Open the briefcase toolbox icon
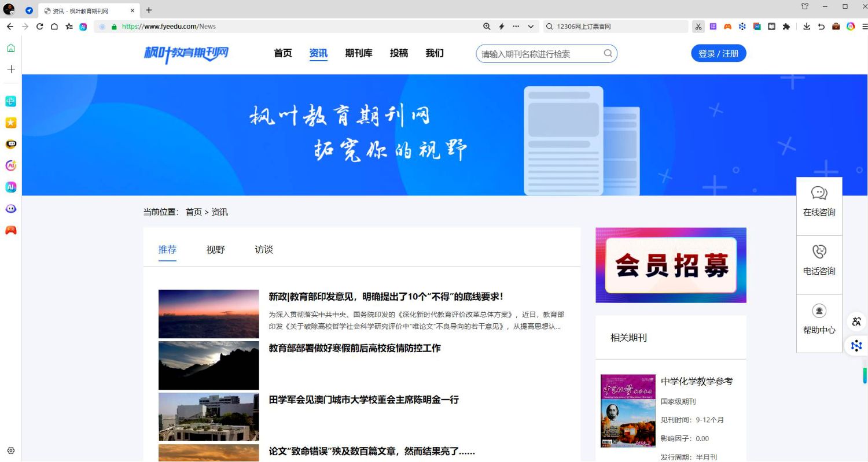 [836, 26]
